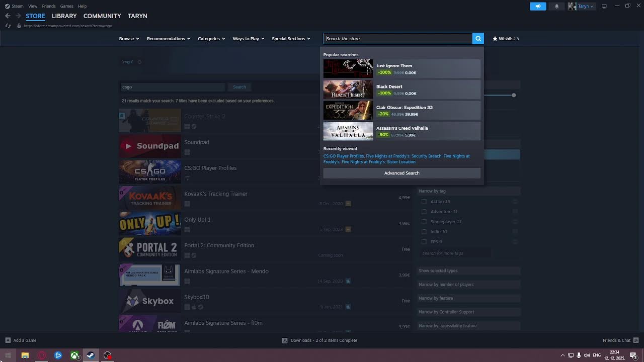
Task: Click the search for more tags field
Action: click(x=455, y=253)
